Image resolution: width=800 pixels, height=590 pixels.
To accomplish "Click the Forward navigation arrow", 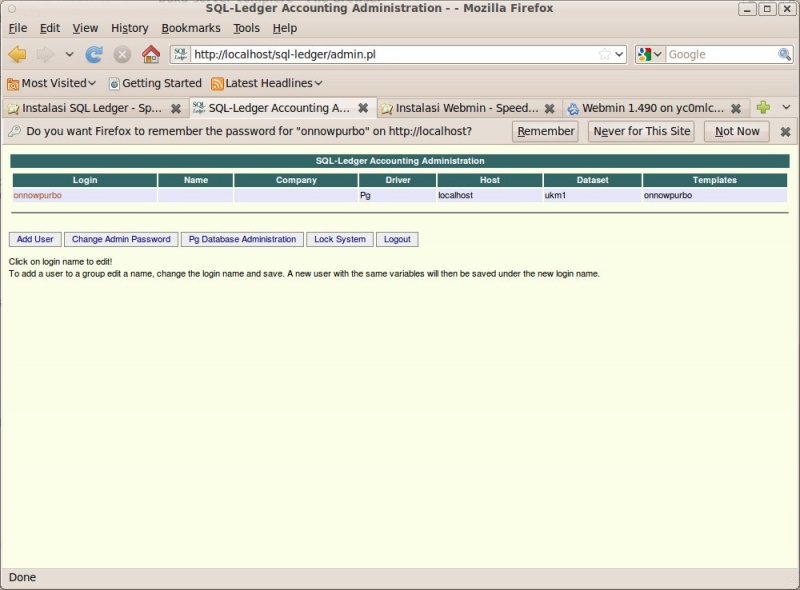I will point(45,54).
